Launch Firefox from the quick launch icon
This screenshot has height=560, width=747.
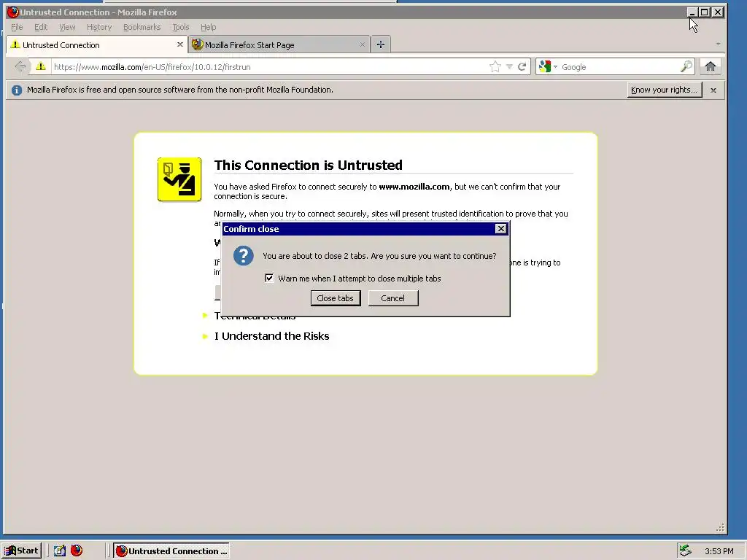click(x=76, y=551)
